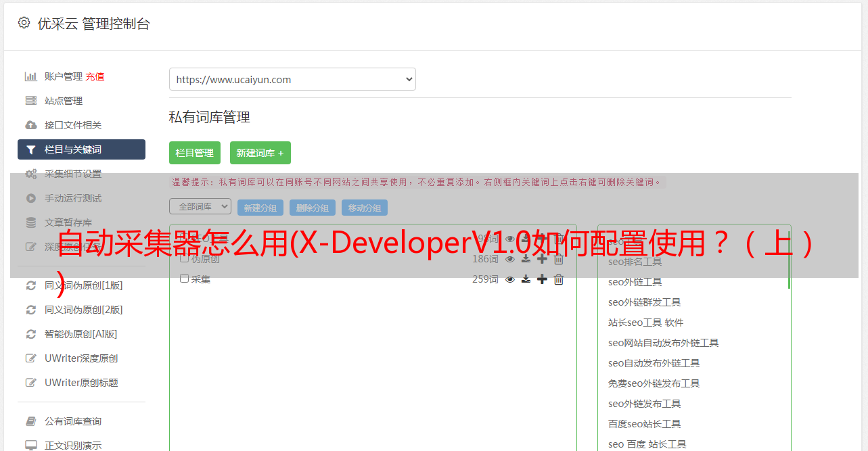Click the cloud icon for 接口文件相关
Screen dimensions: 868x451
pyautogui.click(x=30, y=125)
